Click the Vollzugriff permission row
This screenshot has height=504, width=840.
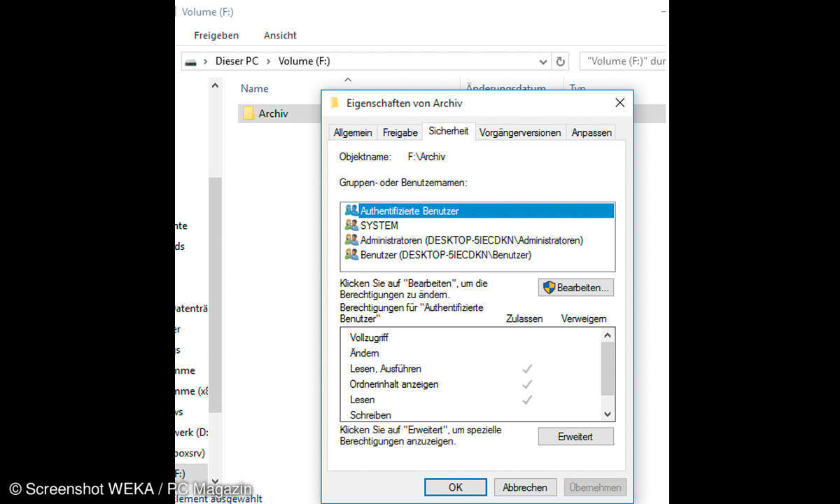pos(471,337)
